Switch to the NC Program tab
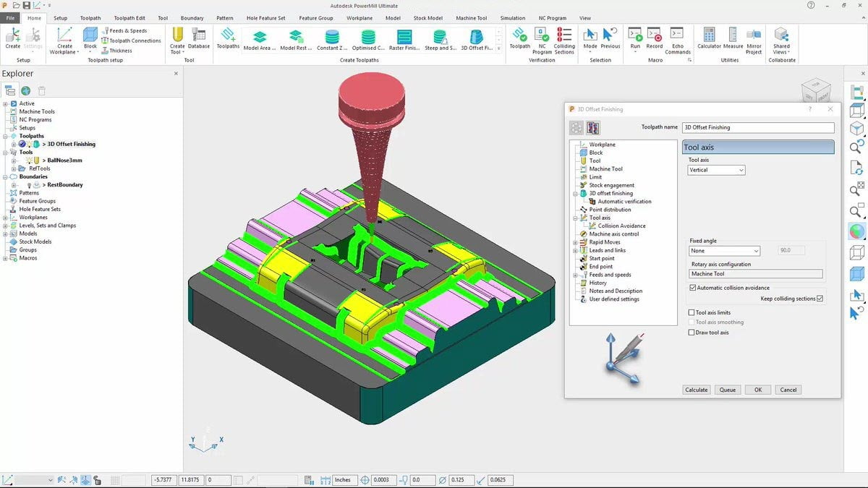This screenshot has height=488, width=868. pos(553,18)
